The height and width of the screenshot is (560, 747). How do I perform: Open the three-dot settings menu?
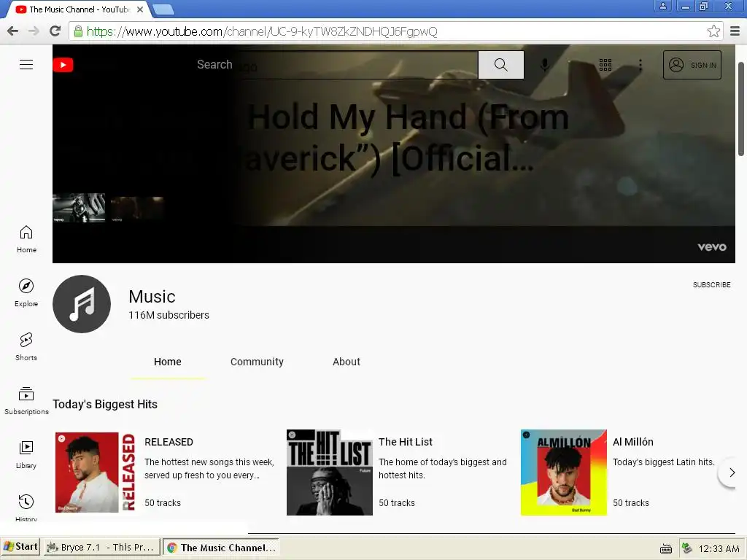click(640, 65)
